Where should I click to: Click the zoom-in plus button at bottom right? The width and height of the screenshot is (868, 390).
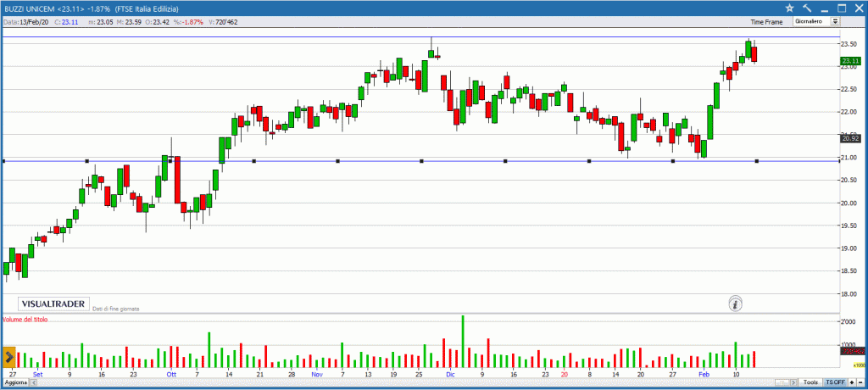852,382
